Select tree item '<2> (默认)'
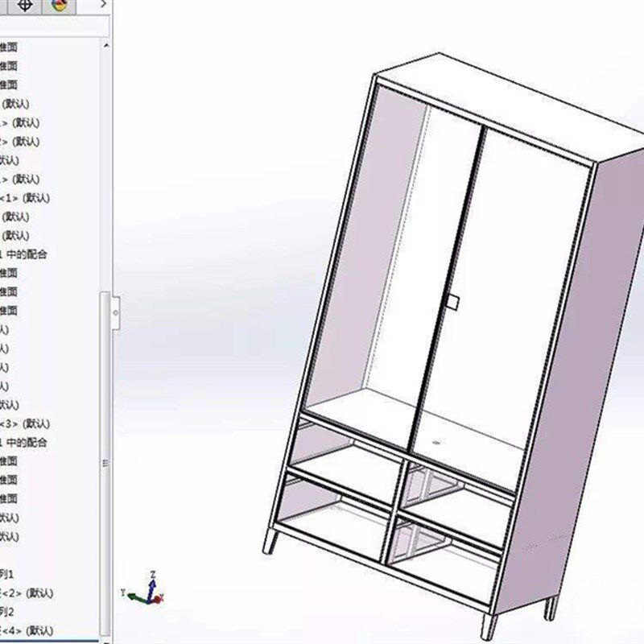This screenshot has height=644, width=644. click(27, 593)
